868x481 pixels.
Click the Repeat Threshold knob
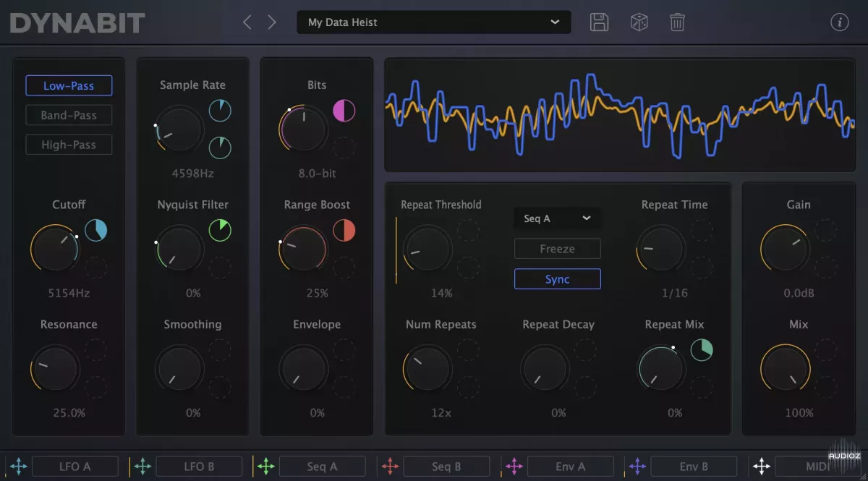tap(428, 249)
